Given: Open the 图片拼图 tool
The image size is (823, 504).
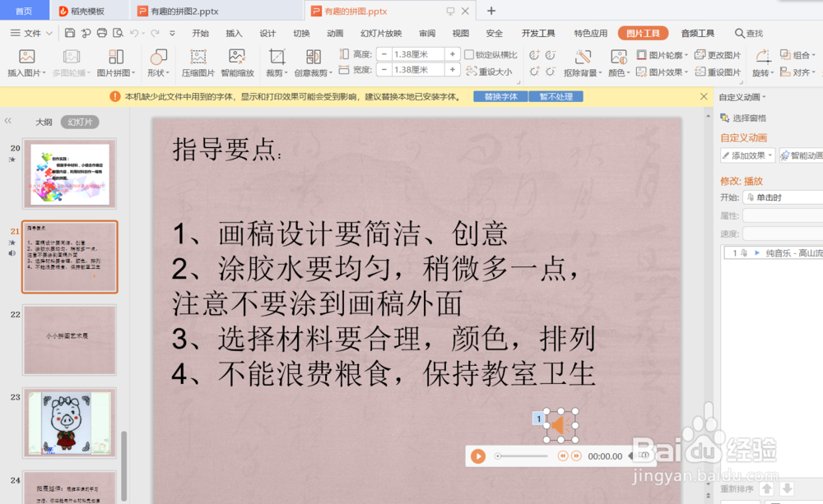Looking at the screenshot, I should (116, 62).
